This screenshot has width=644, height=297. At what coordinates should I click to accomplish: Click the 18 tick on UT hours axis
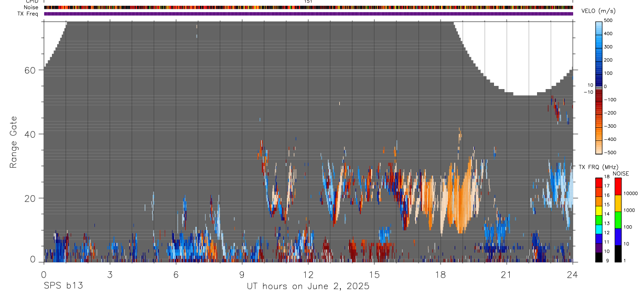point(440,274)
